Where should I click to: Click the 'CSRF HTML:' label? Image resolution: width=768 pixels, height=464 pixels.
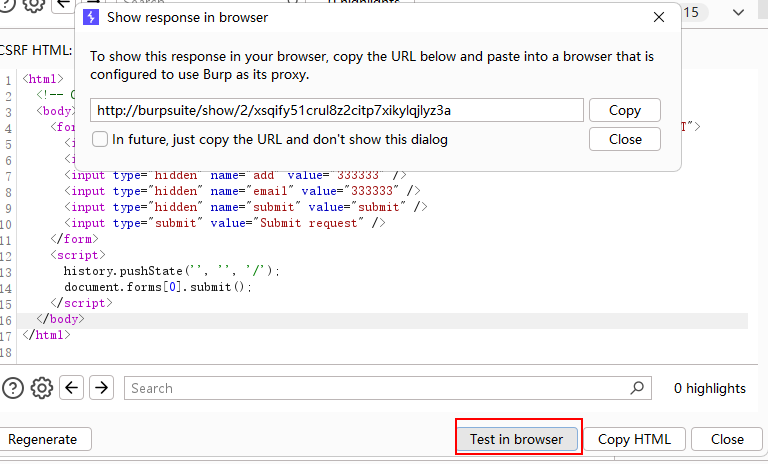(x=36, y=50)
